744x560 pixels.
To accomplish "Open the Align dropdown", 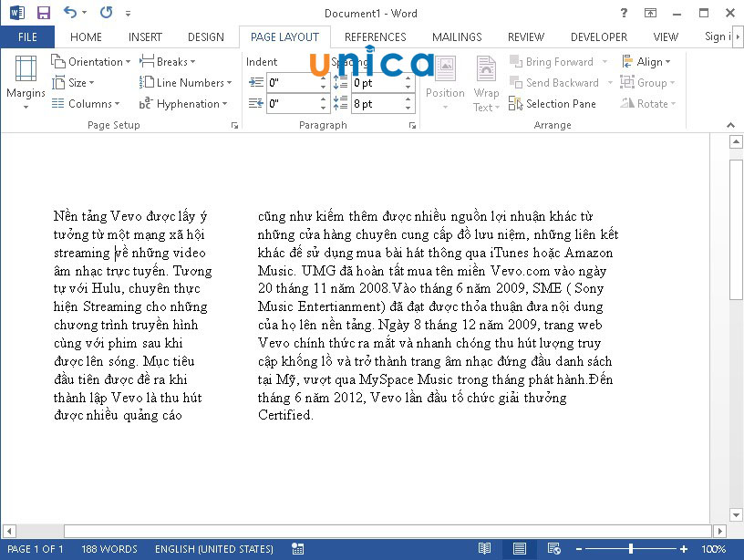I will coord(646,62).
